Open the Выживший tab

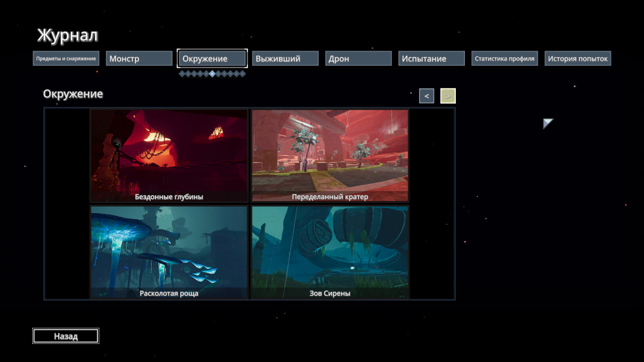[x=285, y=58]
